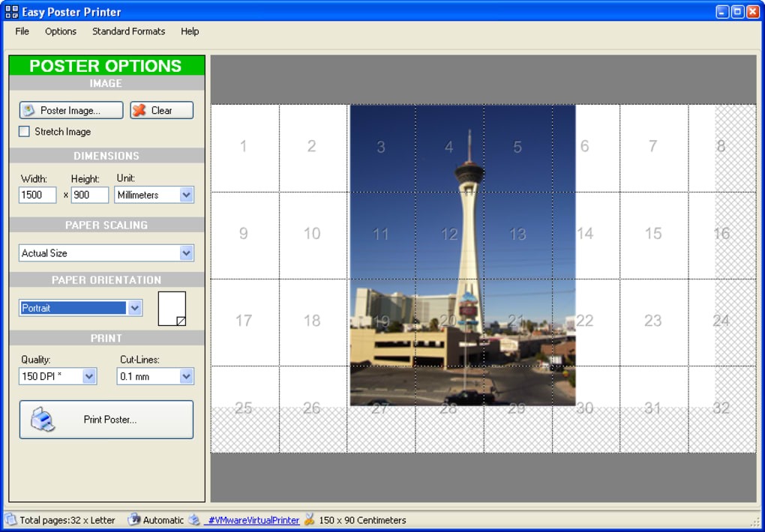
Task: Open the Portrait orientation dropdown
Action: click(x=134, y=308)
